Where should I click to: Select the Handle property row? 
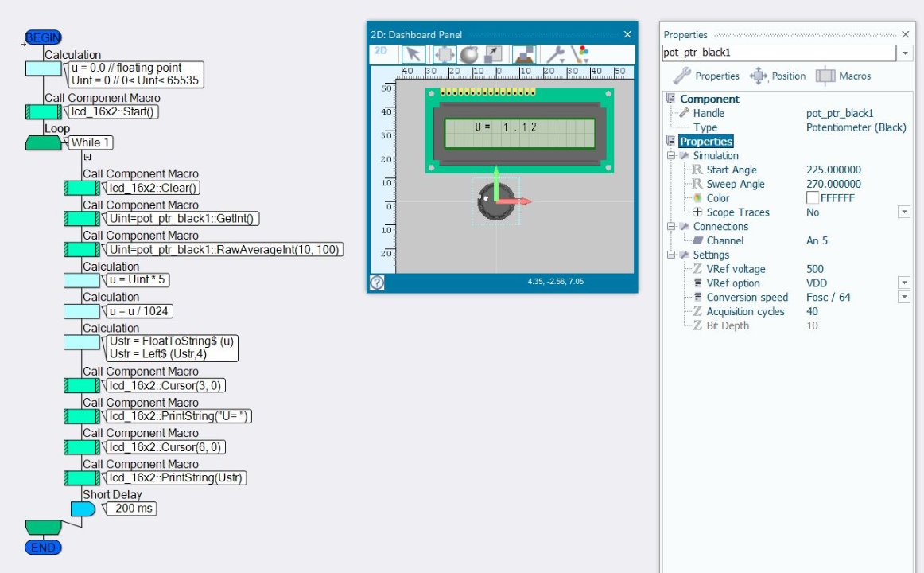point(790,113)
